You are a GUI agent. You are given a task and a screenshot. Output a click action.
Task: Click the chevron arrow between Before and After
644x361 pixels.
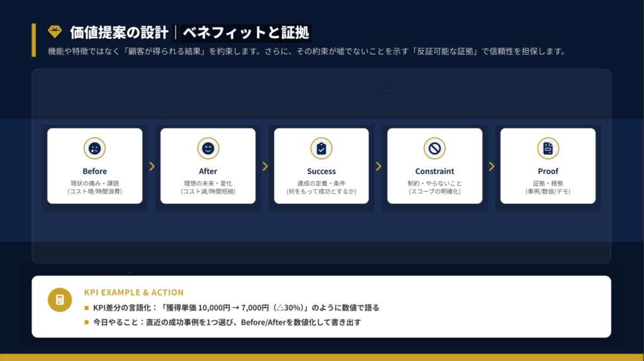[152, 166]
